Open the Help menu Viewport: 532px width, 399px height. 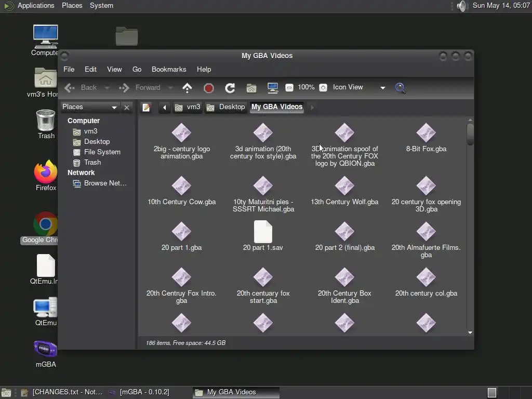click(x=204, y=69)
